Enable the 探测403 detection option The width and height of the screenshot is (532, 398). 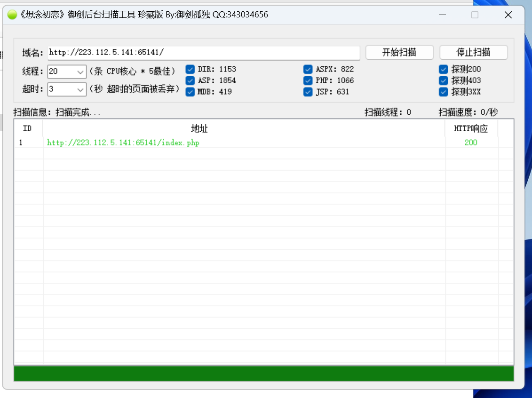[443, 80]
